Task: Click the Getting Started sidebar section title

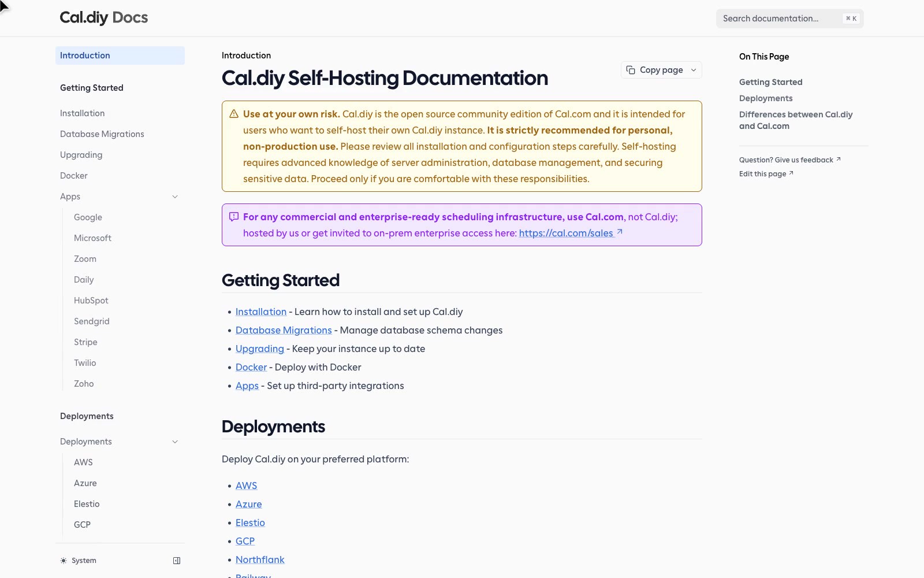Action: coord(92,88)
